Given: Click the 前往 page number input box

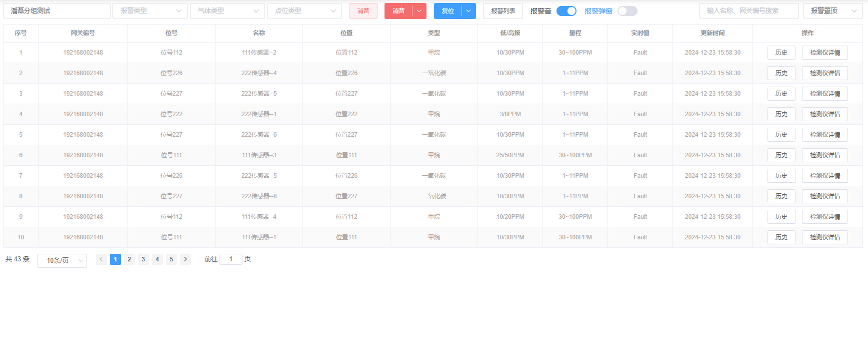Looking at the screenshot, I should (x=230, y=259).
